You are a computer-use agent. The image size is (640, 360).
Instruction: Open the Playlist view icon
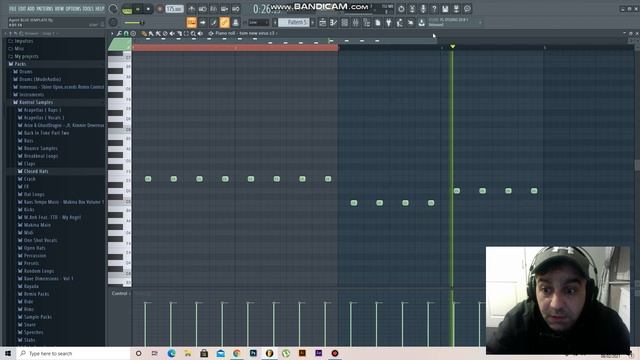click(322, 23)
